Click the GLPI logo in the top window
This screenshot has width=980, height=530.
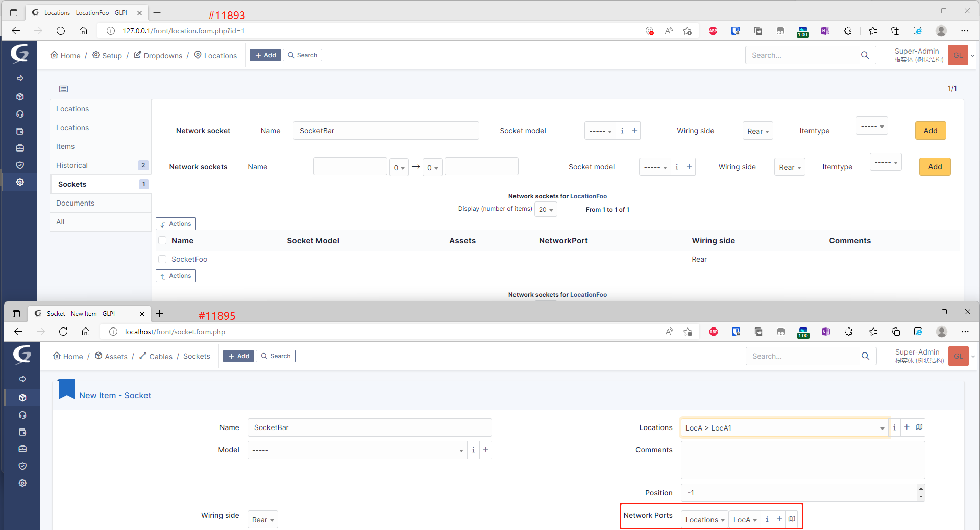click(19, 53)
